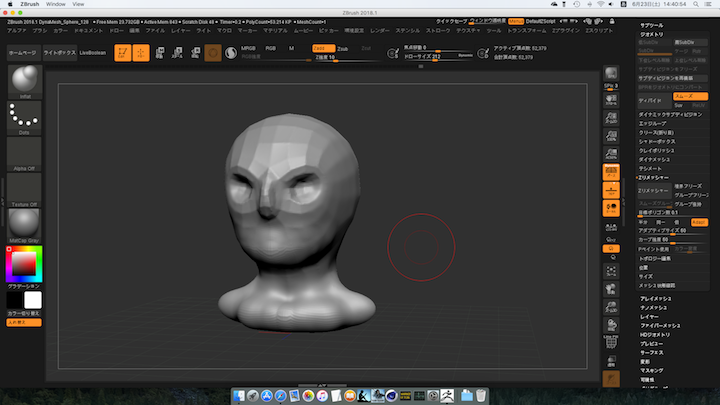720x405 pixels.
Task: Select the white main color swatch
Action: [x=33, y=300]
